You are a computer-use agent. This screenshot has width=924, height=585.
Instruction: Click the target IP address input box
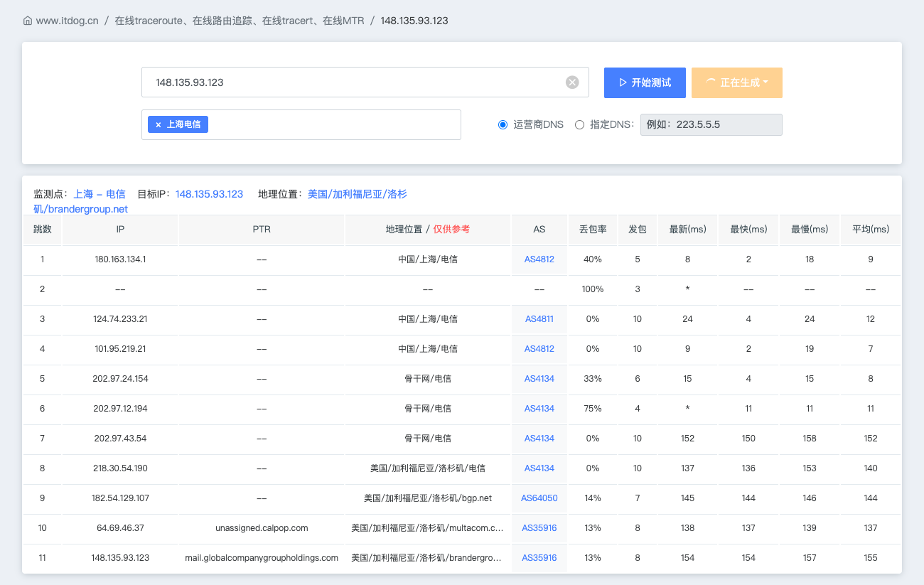365,82
